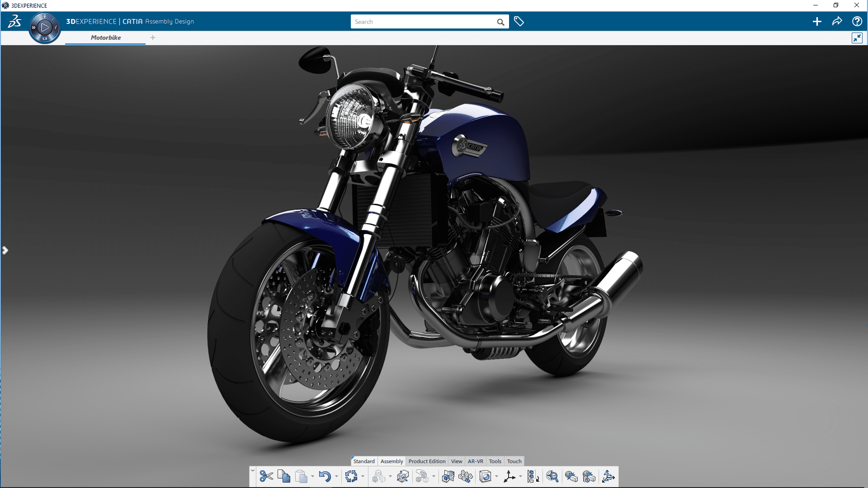Click the Undo action toolbar icon

pos(325,476)
